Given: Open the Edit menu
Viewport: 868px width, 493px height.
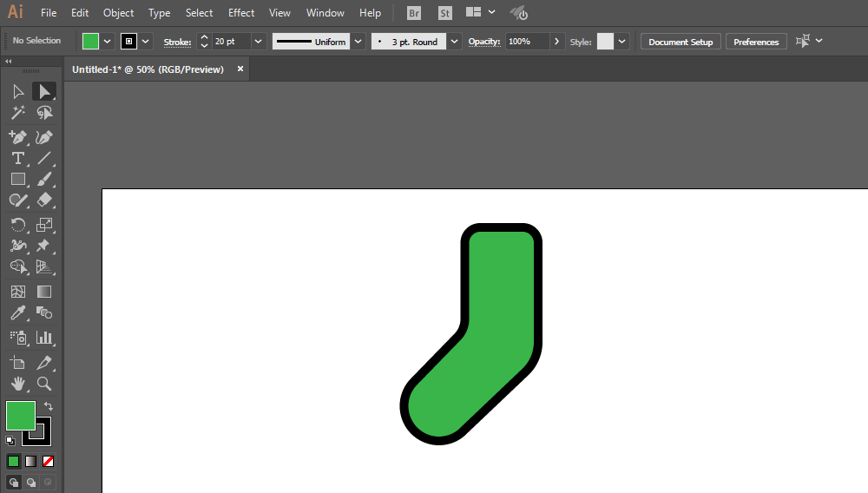Looking at the screenshot, I should 80,13.
